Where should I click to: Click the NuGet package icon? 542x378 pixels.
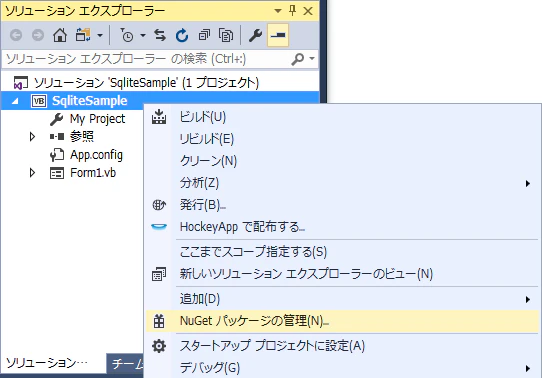(x=159, y=321)
